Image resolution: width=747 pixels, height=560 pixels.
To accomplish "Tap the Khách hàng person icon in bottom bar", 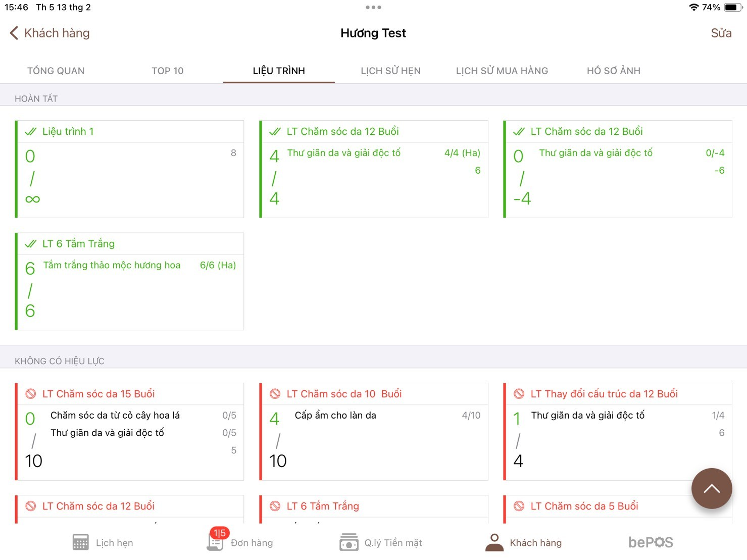I will [x=494, y=542].
